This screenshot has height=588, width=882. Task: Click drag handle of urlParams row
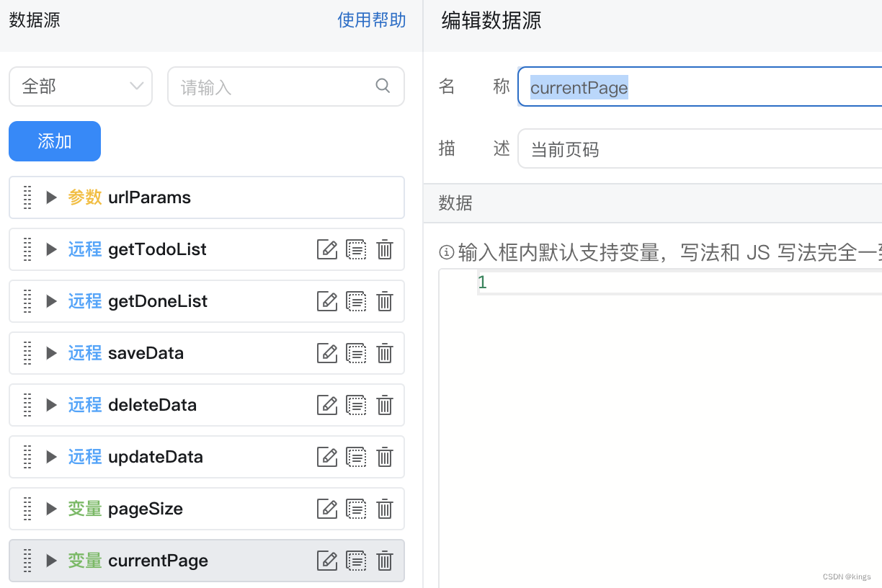coord(27,197)
